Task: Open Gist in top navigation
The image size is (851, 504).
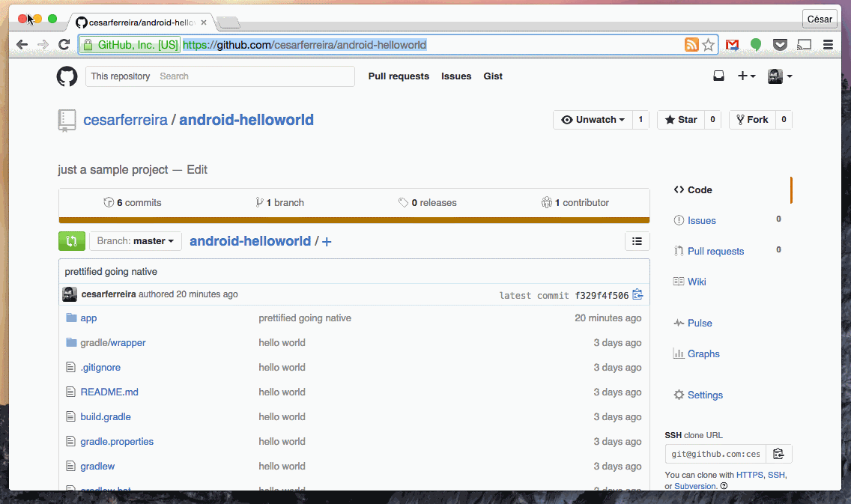Action: click(x=494, y=76)
